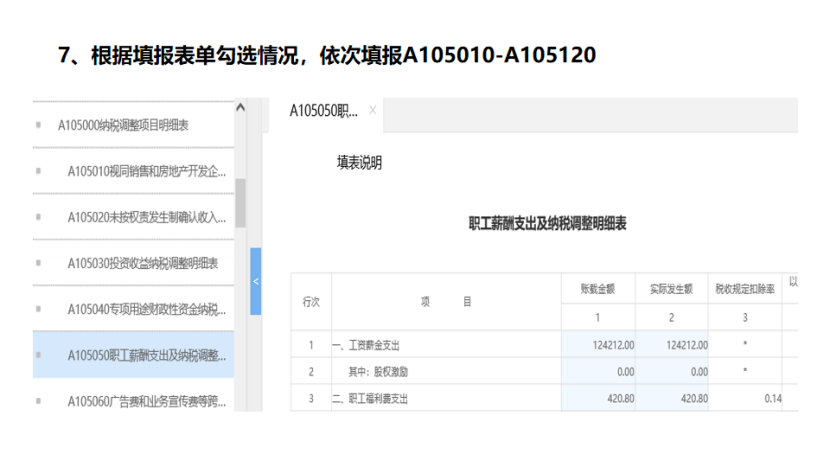Select A105030投资收益纳税调整明细表
Viewport: 831px width, 468px height.
coord(143,263)
